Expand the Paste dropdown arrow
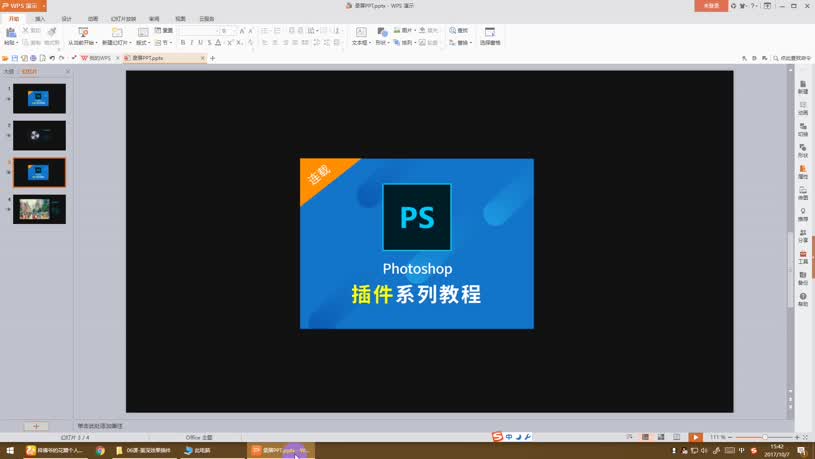 (17, 43)
